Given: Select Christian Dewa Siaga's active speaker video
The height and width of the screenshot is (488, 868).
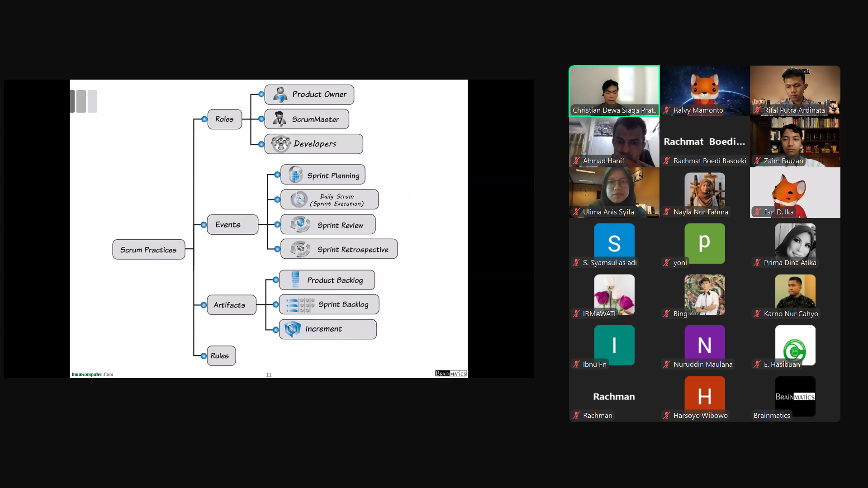Looking at the screenshot, I should click(x=614, y=91).
